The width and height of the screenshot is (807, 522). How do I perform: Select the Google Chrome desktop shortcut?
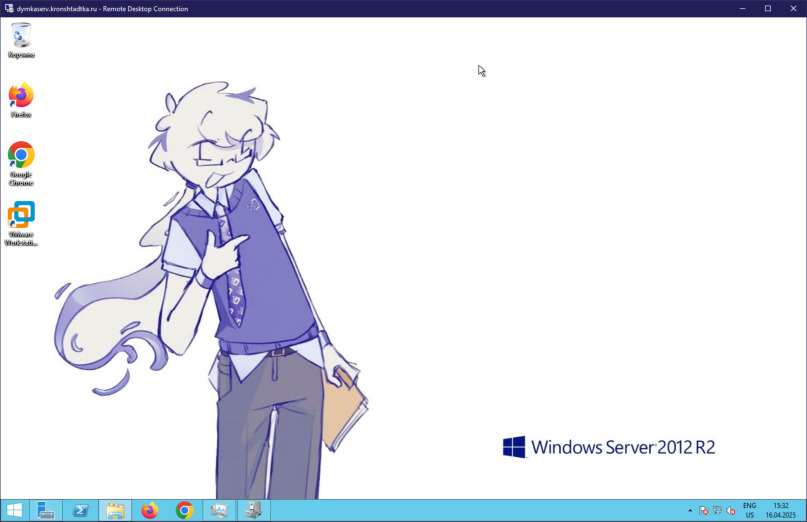(x=21, y=163)
